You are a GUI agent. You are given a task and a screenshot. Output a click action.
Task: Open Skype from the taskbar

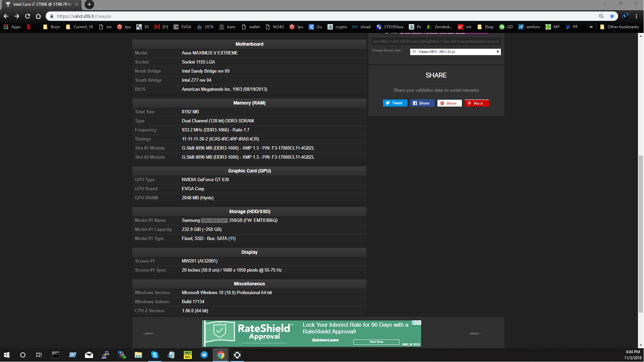click(155, 355)
